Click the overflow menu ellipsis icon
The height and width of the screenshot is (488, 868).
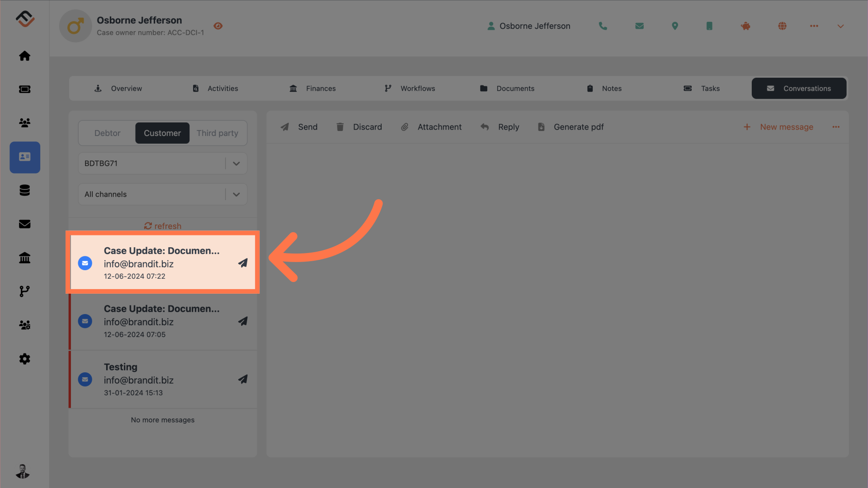[x=836, y=127]
